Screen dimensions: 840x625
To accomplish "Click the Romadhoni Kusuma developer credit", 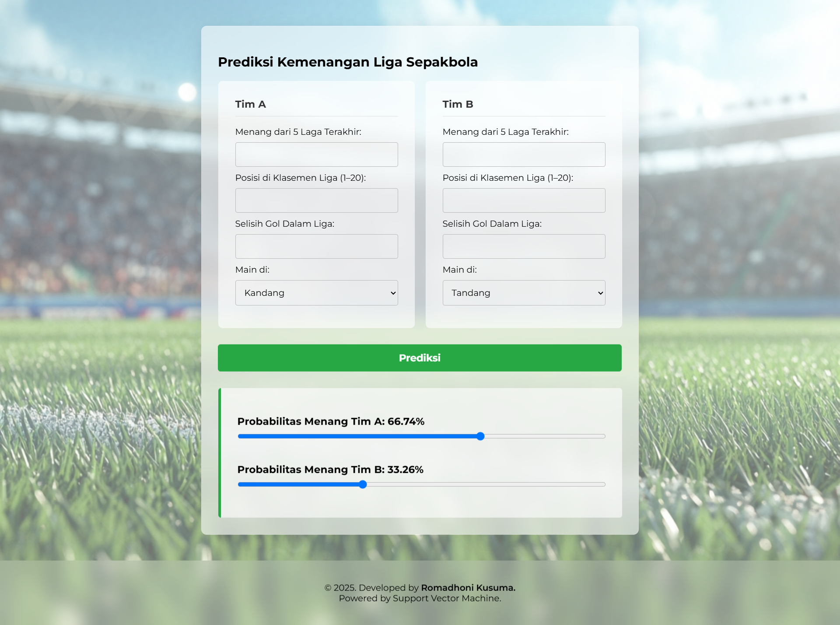I will coord(467,588).
